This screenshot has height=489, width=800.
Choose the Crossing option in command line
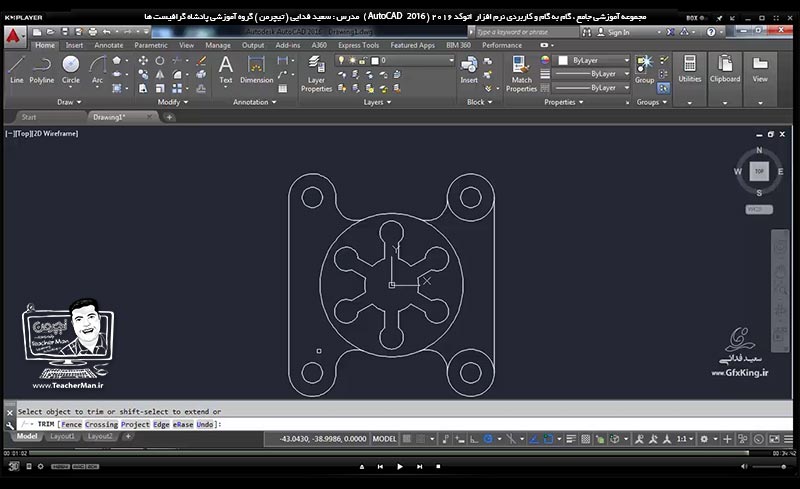(101, 424)
